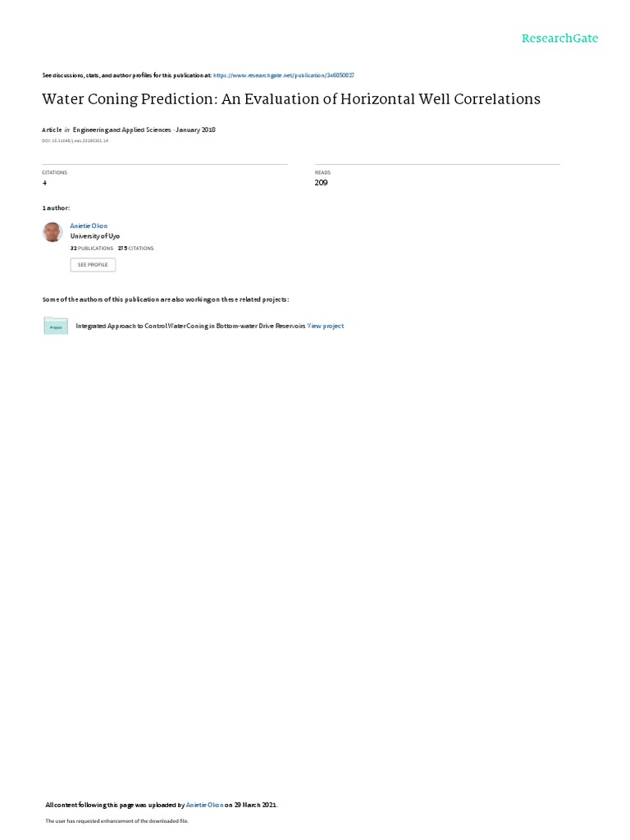Click Integrated Approach to Control Water Coning project title
630x840 pixels.
click(190, 326)
